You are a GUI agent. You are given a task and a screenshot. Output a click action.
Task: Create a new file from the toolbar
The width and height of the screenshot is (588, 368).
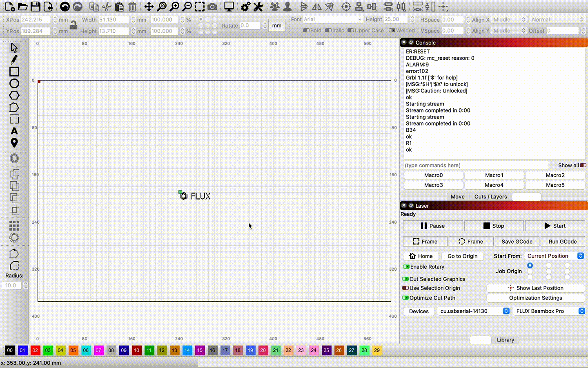(x=10, y=7)
